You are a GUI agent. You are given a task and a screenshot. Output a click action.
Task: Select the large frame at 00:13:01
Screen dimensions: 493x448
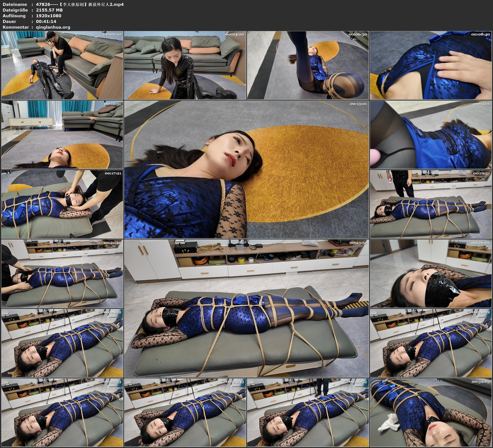pyautogui.click(x=246, y=169)
